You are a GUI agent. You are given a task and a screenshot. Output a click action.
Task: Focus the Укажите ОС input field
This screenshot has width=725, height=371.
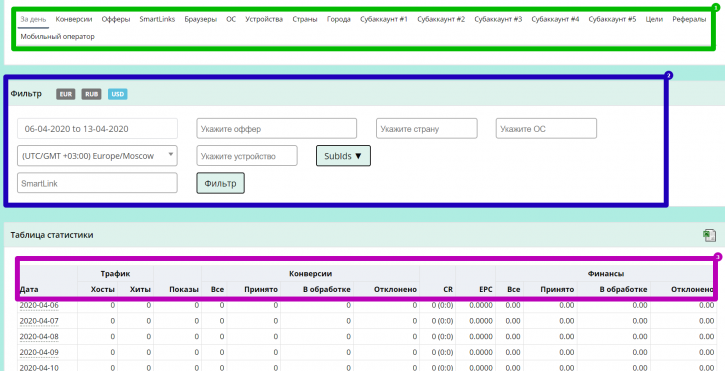(547, 129)
